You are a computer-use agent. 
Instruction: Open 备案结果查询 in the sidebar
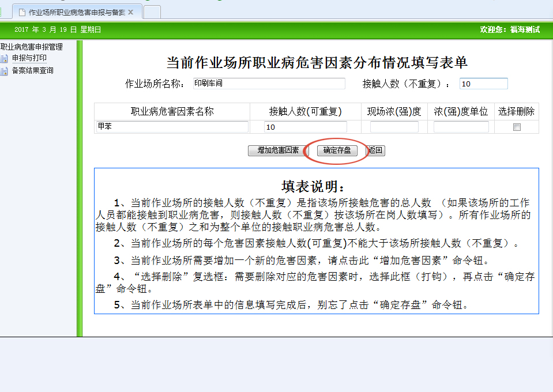(33, 71)
